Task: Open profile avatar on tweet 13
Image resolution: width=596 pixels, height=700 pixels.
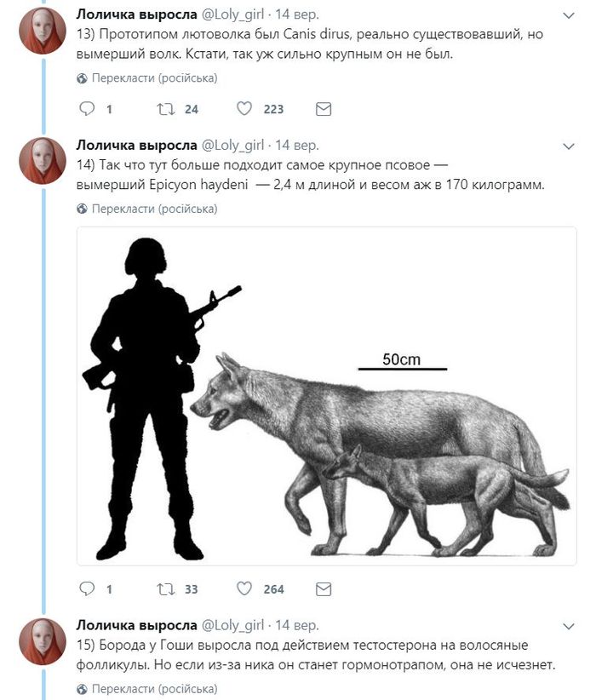Action: (x=43, y=31)
